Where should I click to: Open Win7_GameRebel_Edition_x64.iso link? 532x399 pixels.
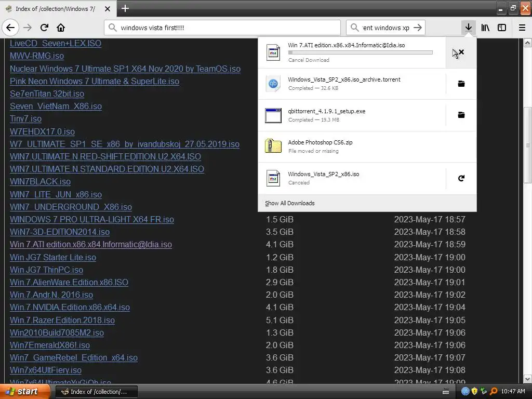[x=74, y=358]
